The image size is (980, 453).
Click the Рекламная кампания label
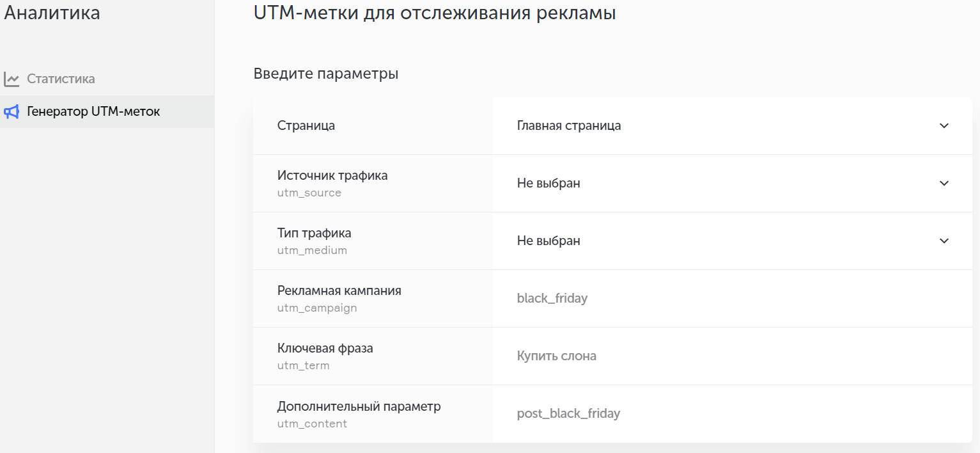339,290
